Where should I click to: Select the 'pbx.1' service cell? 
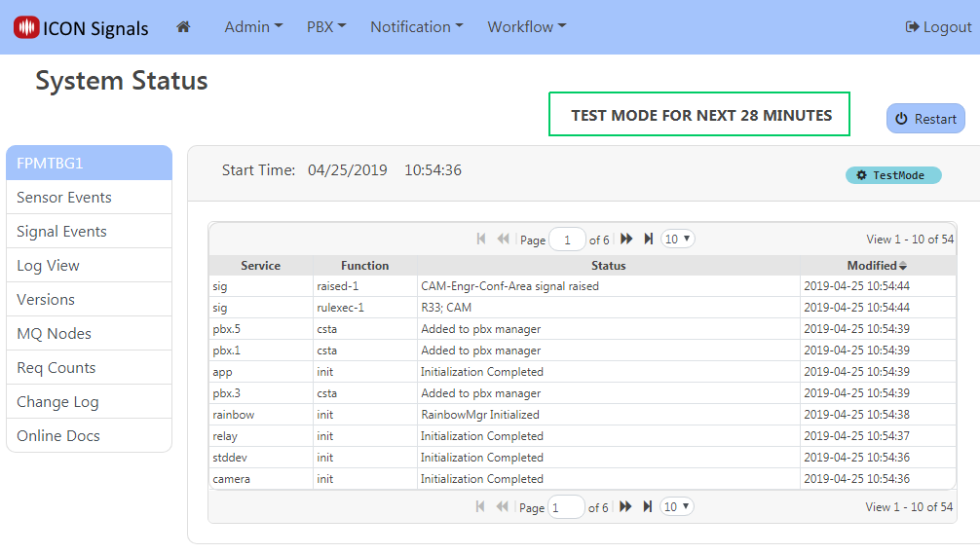tap(261, 351)
